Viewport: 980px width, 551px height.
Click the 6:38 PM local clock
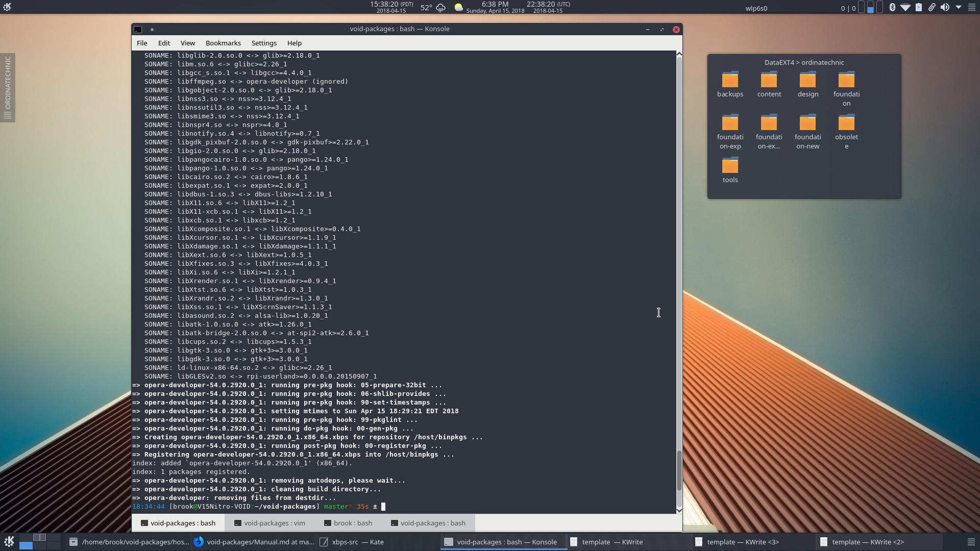pos(495,7)
